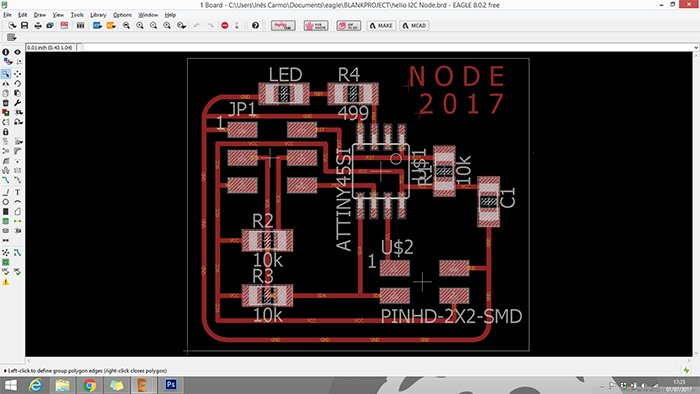This screenshot has width=700, height=394.
Task: Click the Zoom out magnifier icon
Action: click(x=153, y=25)
